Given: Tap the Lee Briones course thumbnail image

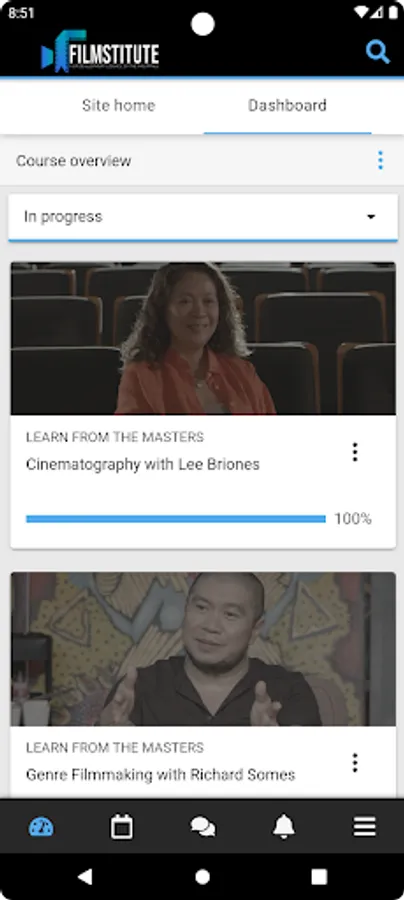Looking at the screenshot, I should pos(203,339).
